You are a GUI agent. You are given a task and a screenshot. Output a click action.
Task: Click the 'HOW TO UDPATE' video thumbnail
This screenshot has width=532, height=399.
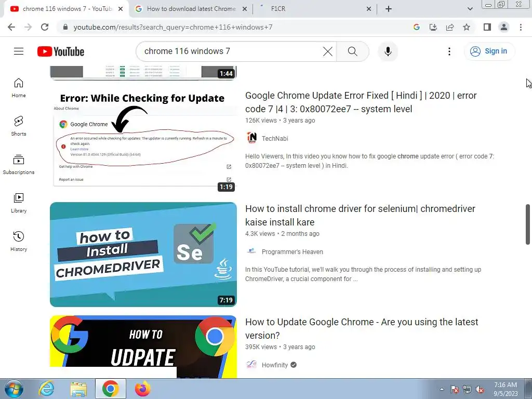coord(143,347)
